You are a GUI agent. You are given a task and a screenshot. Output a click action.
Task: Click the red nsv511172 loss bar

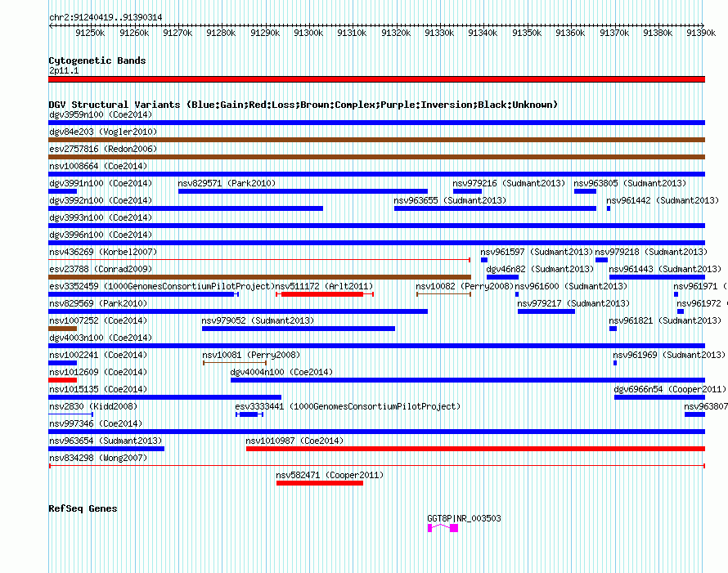pyautogui.click(x=325, y=294)
